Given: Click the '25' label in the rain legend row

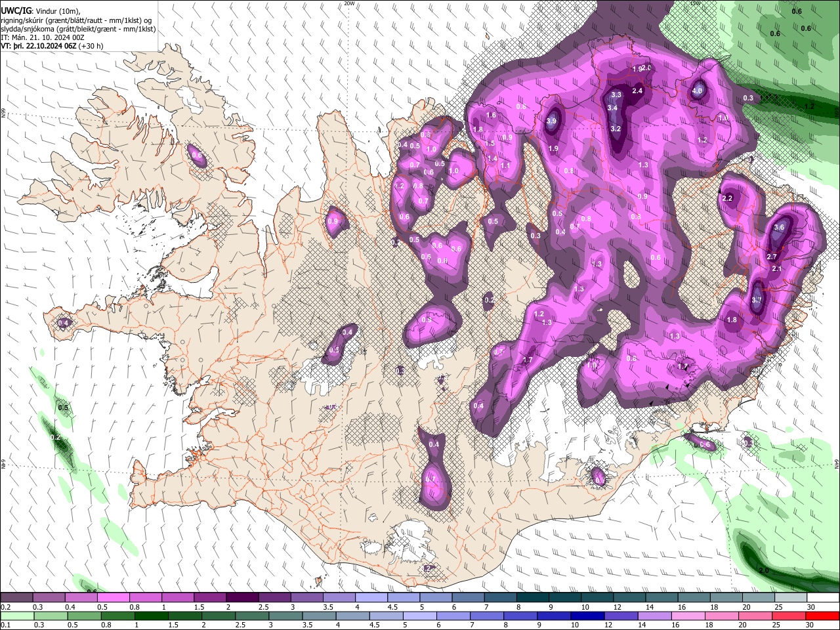Looking at the screenshot, I should (778, 625).
